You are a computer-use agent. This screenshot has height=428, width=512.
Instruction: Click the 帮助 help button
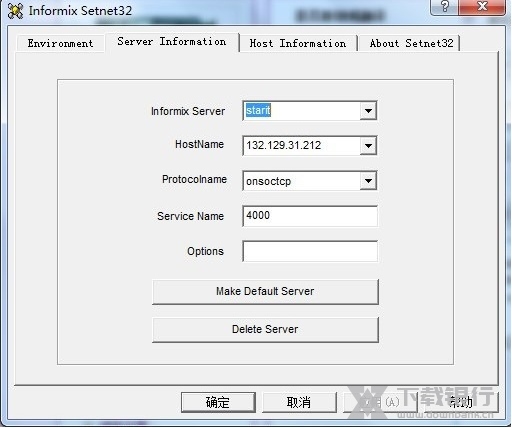pyautogui.click(x=461, y=402)
